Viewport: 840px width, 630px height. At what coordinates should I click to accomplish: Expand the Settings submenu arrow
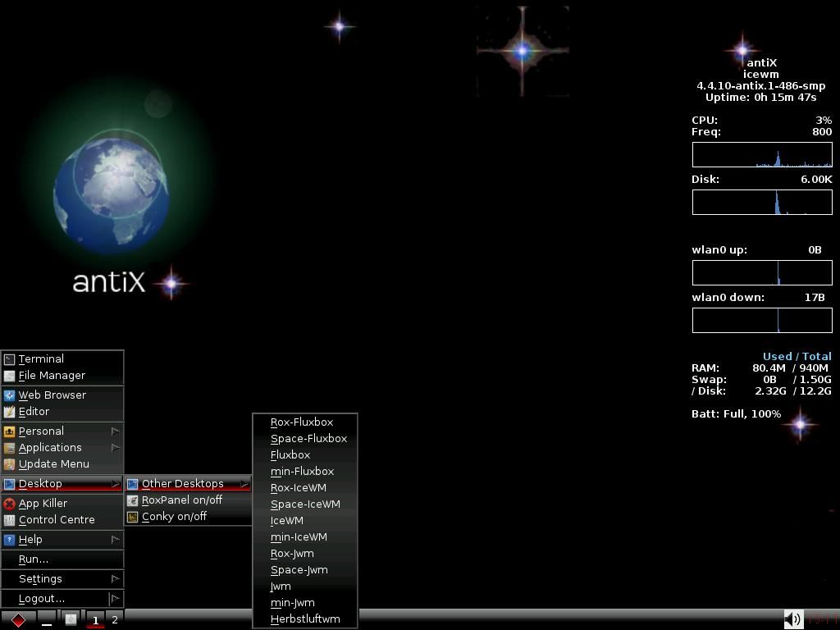[115, 578]
